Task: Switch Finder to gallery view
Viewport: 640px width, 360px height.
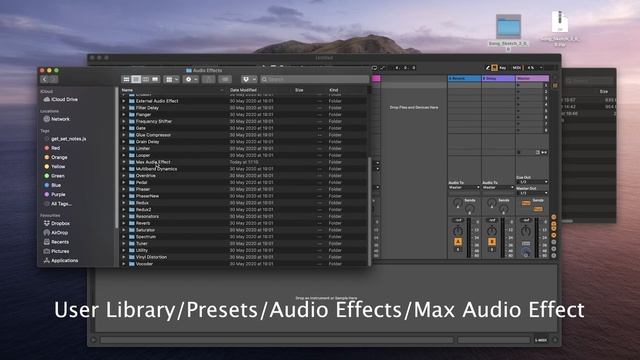Action: (155, 79)
